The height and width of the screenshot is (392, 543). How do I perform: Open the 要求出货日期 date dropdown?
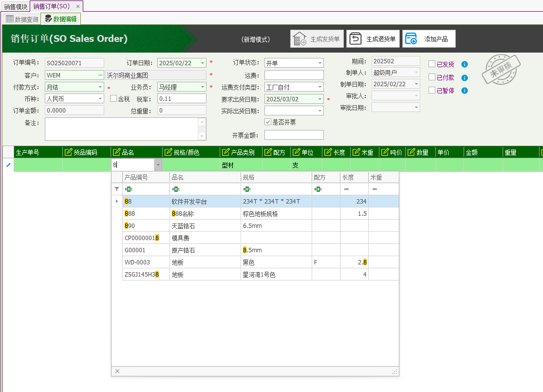tap(320, 99)
